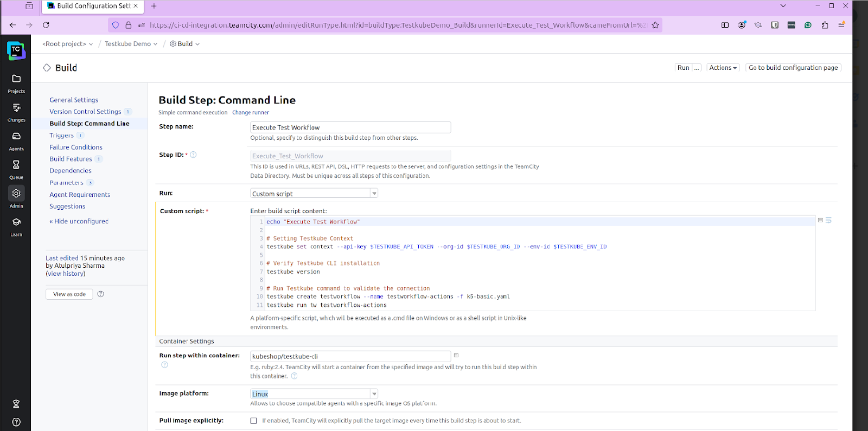The image size is (868, 431).
Task: Click Go to build configuration page
Action: point(793,68)
